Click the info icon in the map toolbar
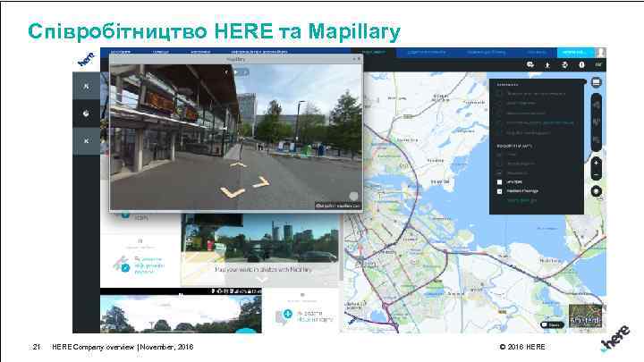Image resolution: width=644 pixels, height=362 pixels. click(x=581, y=65)
